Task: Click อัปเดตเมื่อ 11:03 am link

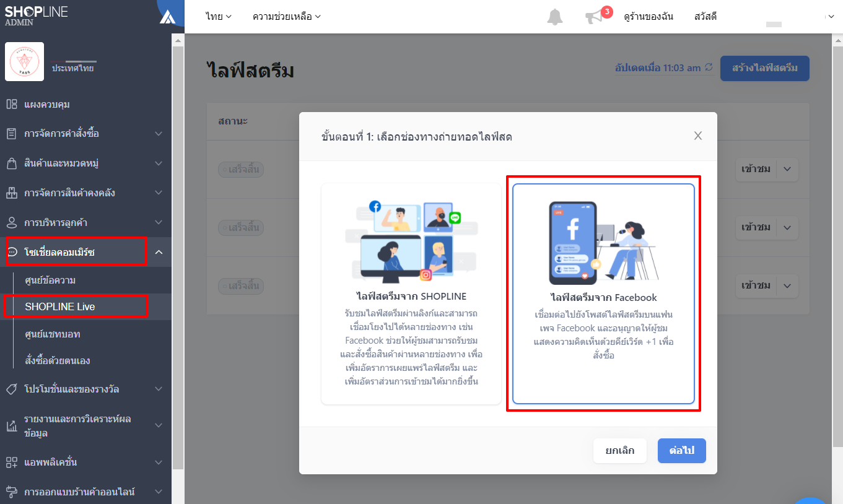Action: (x=658, y=67)
